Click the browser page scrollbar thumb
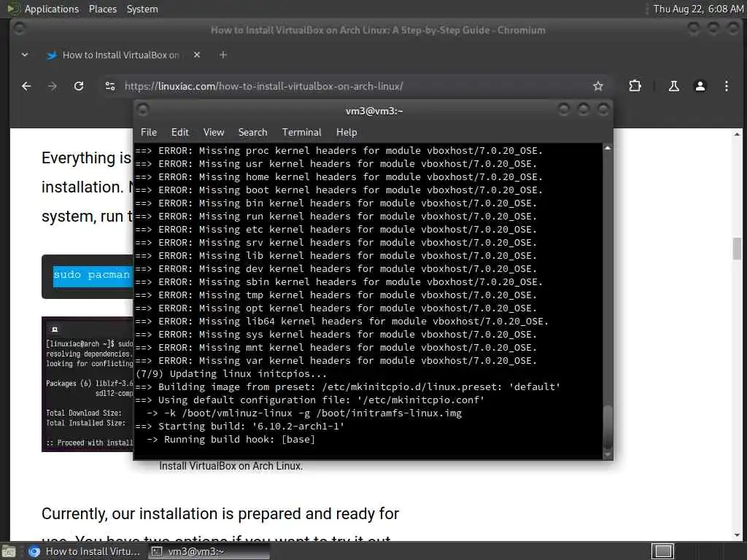 point(737,248)
